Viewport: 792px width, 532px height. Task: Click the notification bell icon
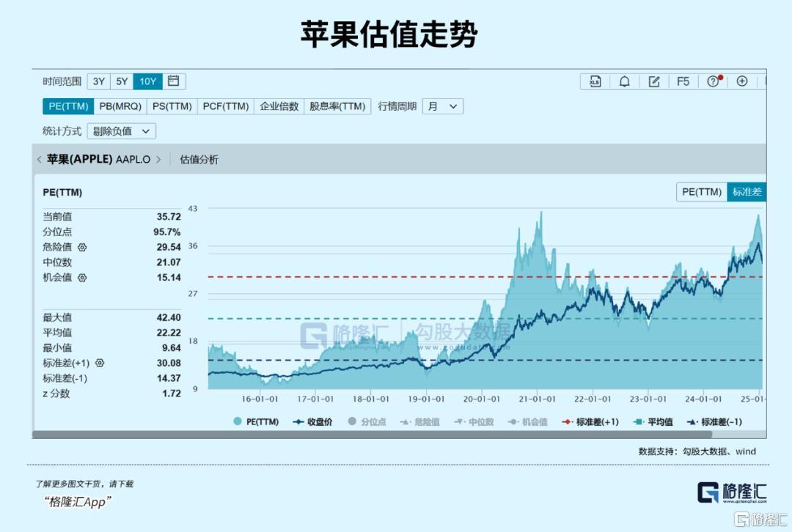pos(624,81)
